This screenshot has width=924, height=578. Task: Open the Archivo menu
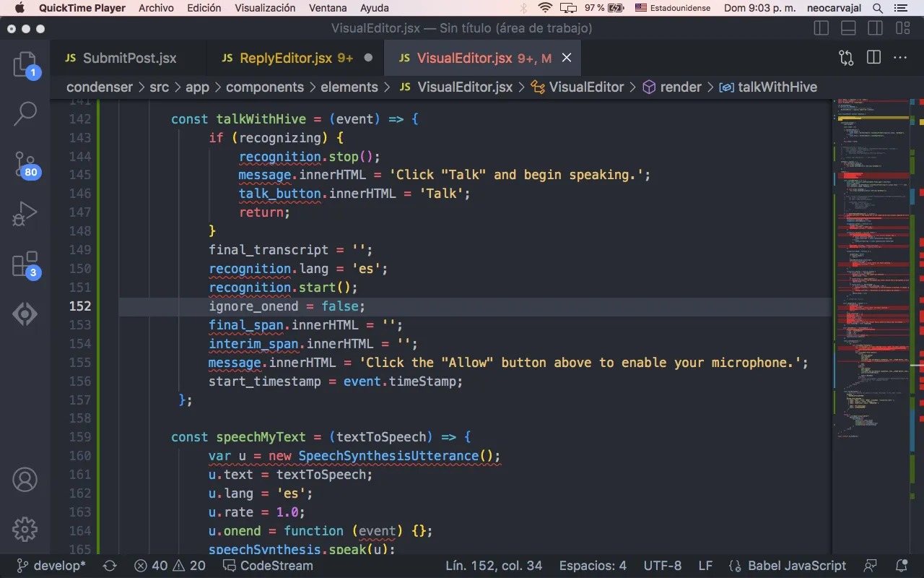pos(156,8)
